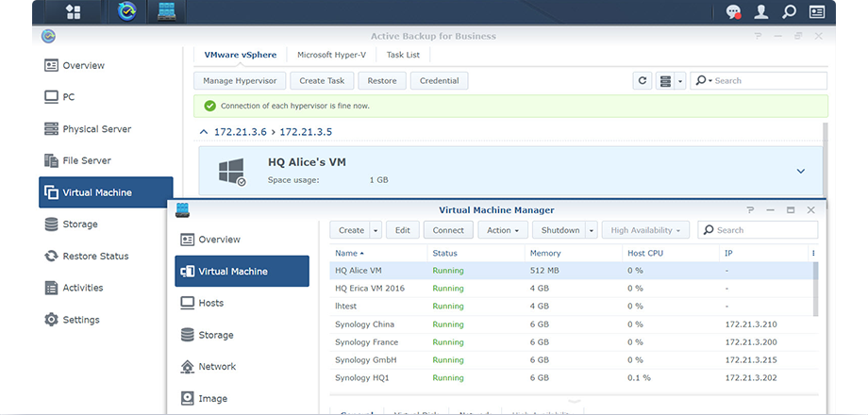The image size is (868, 415).
Task: Collapse the 172.21.3.6 hypervisor group
Action: (204, 132)
